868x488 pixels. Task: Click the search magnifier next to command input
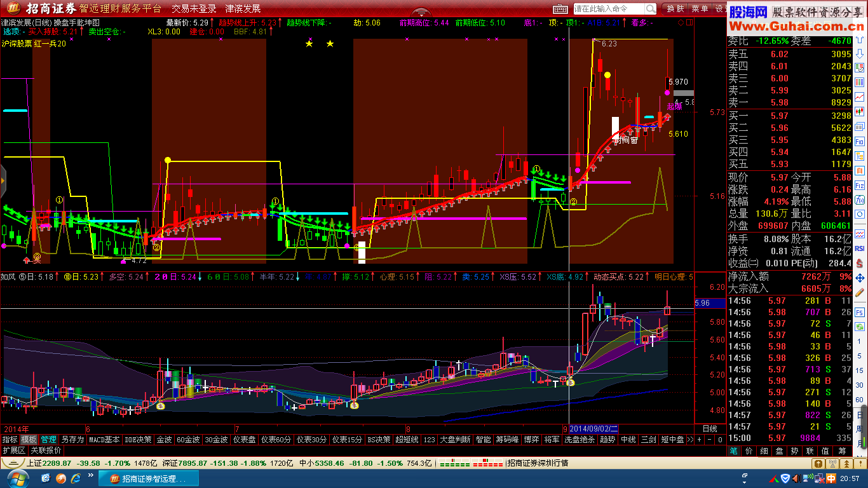pyautogui.click(x=651, y=9)
